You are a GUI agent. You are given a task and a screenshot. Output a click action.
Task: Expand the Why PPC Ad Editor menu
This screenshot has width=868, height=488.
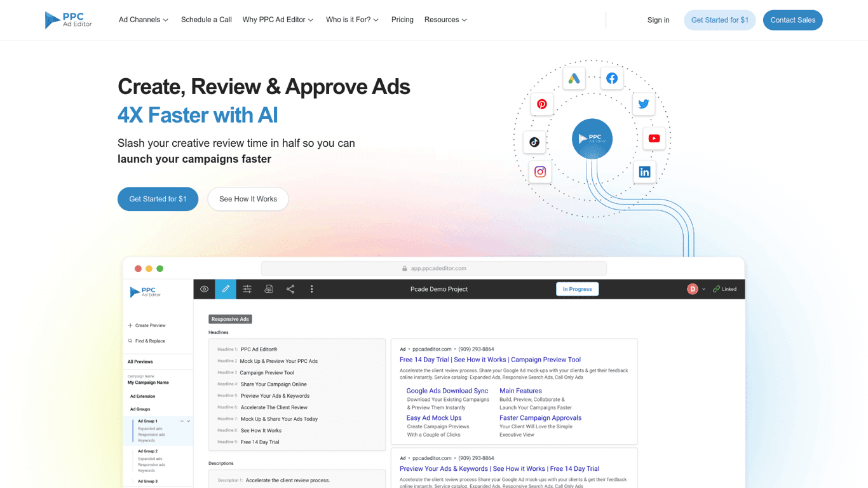[x=278, y=20]
